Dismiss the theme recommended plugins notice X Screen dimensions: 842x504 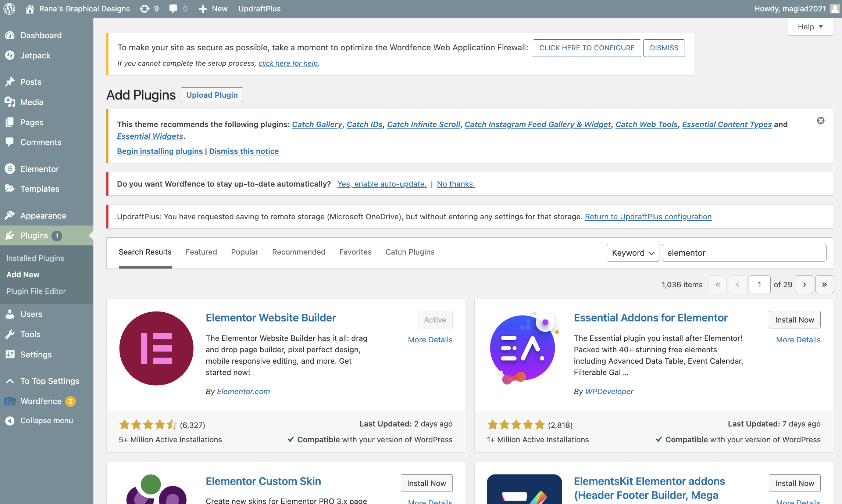click(821, 120)
